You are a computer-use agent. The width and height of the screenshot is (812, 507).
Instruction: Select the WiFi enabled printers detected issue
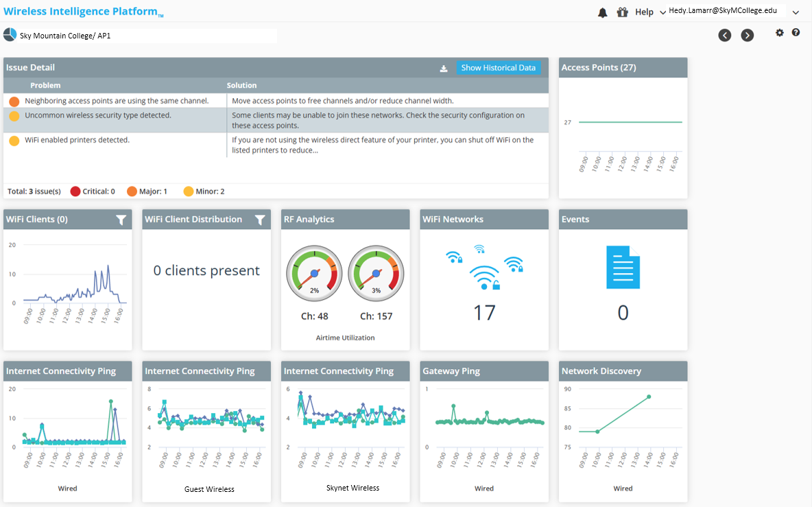[x=276, y=145]
